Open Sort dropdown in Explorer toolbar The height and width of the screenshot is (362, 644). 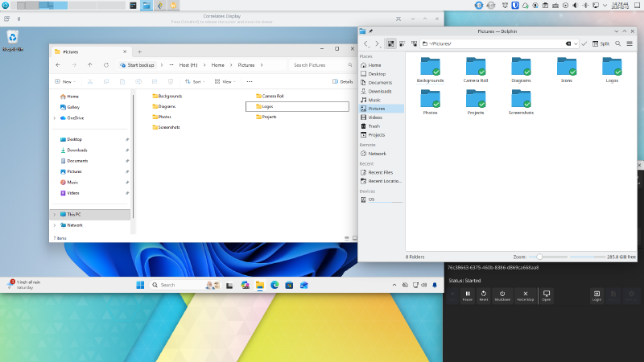[195, 82]
